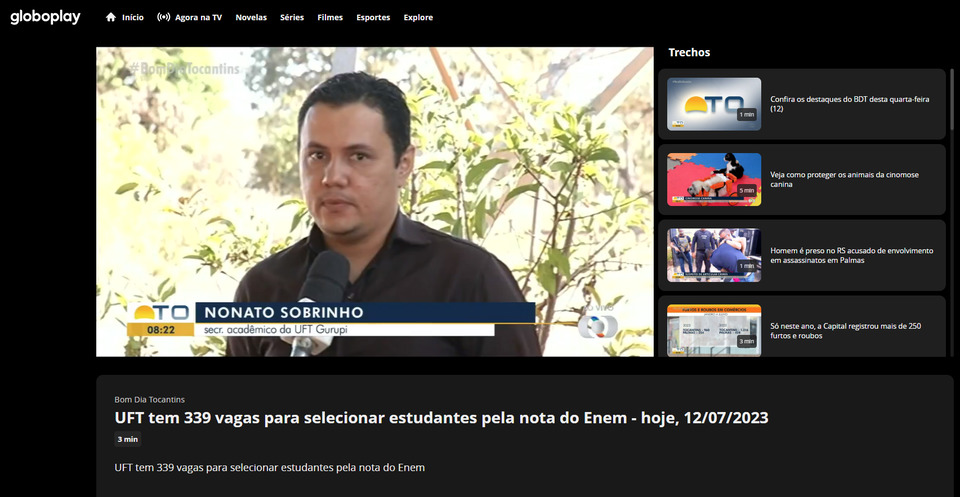
Task: Click the main video player
Action: pos(375,202)
